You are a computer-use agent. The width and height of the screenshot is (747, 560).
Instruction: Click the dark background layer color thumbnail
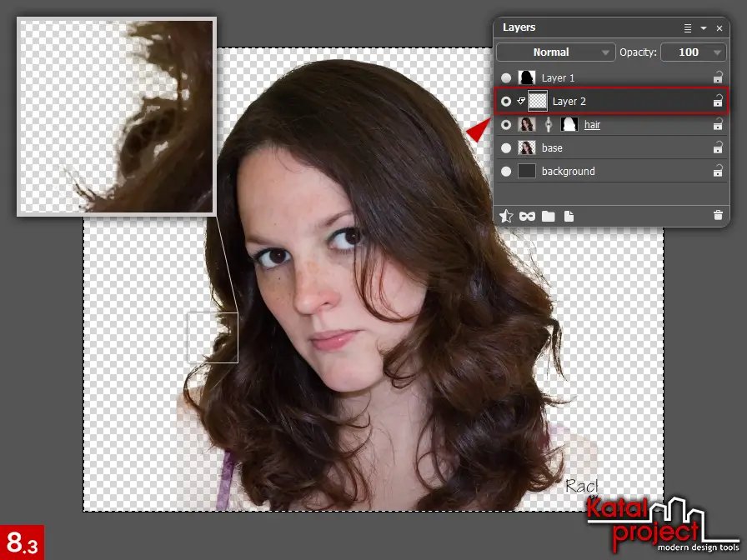[x=528, y=171]
